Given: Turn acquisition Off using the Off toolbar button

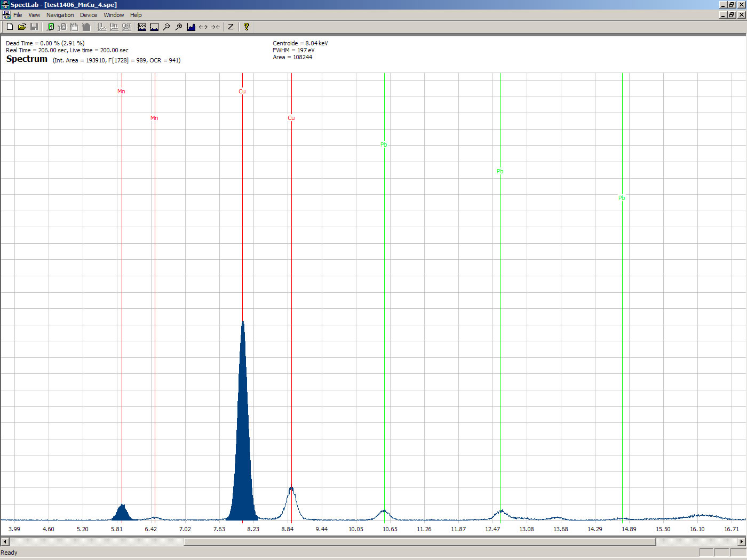Looking at the screenshot, I should pyautogui.click(x=126, y=27).
